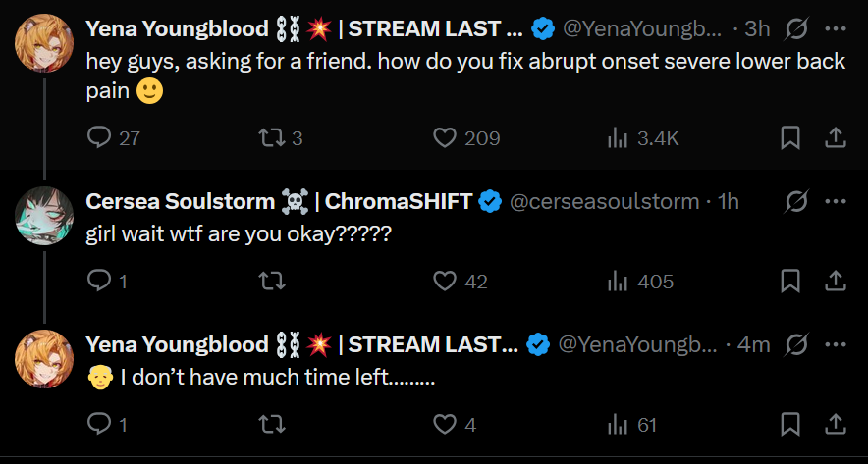
Task: Reply to Cersea Soulstorm's tweet
Action: tap(99, 282)
